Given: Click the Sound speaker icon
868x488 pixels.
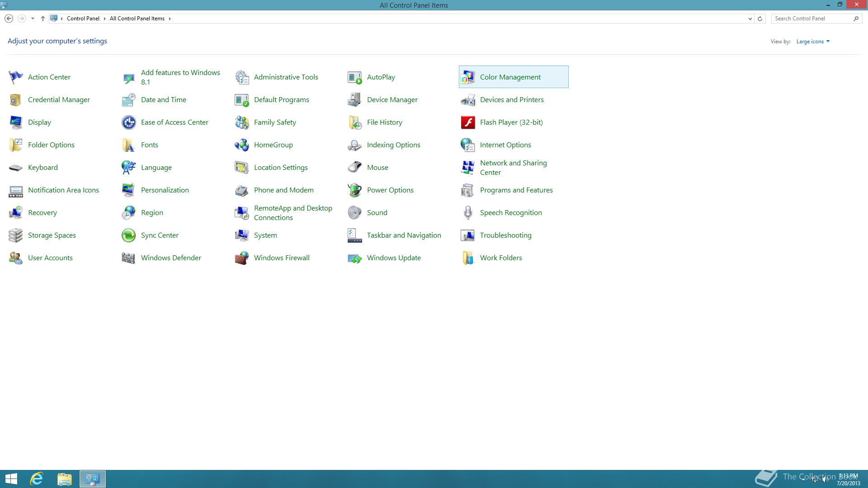Looking at the screenshot, I should tap(355, 213).
